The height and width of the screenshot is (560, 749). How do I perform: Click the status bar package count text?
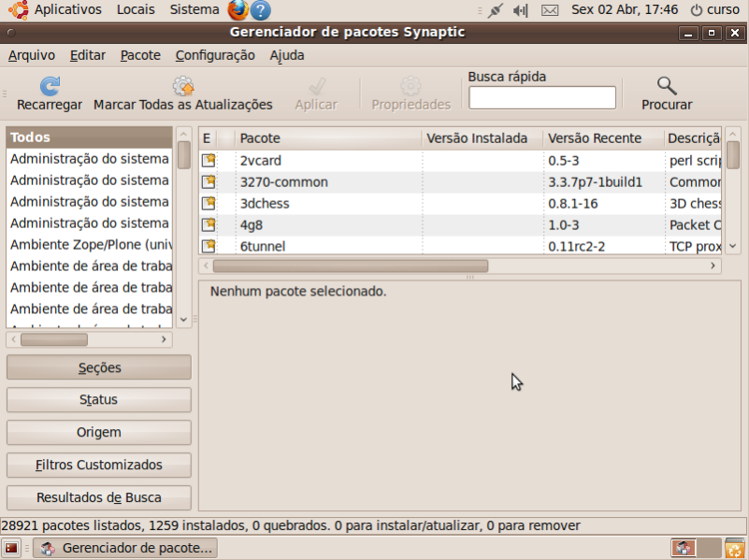coord(291,525)
